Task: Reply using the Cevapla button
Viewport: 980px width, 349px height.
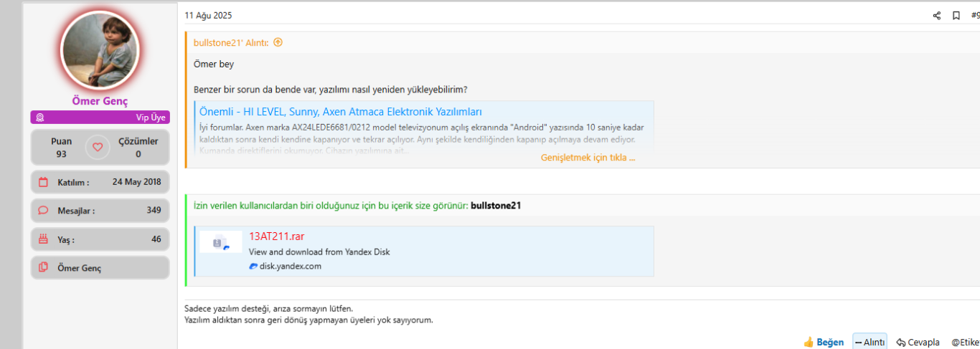Action: [x=918, y=342]
